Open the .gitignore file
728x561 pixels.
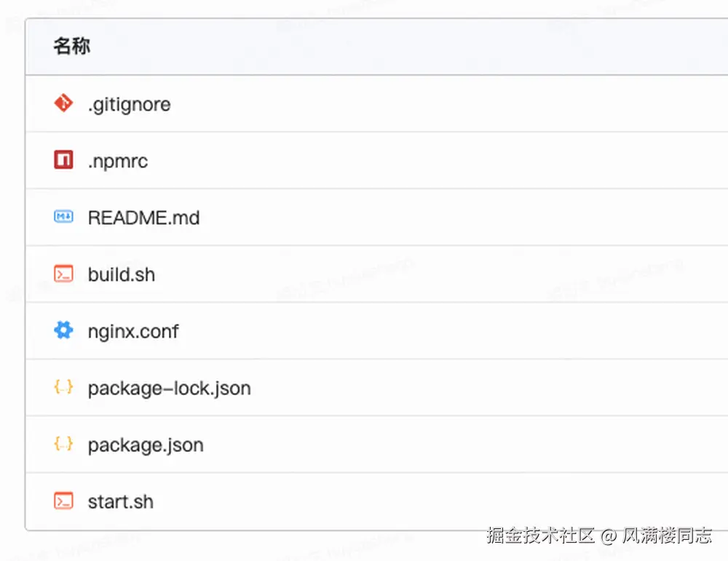(129, 104)
